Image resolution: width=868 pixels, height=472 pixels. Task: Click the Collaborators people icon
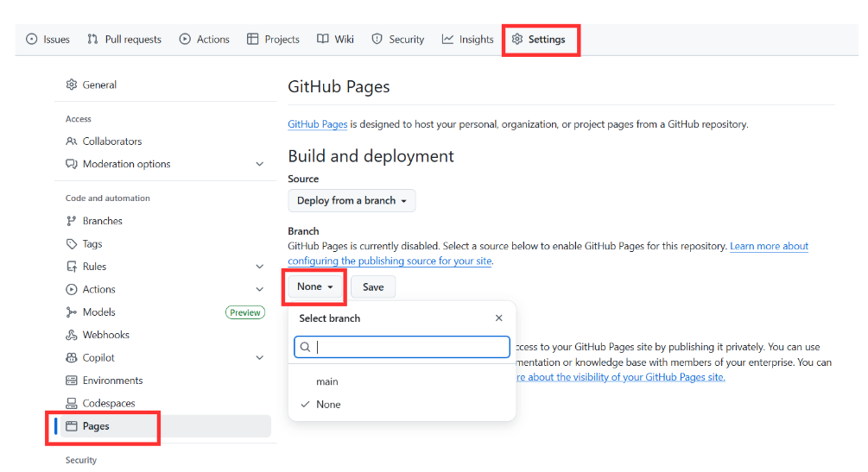pyautogui.click(x=72, y=142)
